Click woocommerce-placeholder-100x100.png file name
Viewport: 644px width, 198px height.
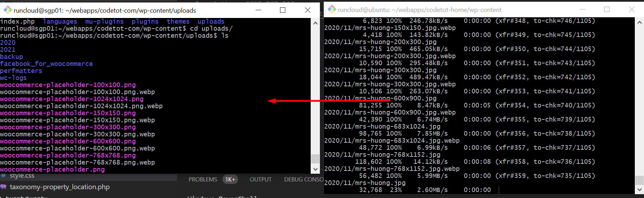point(68,85)
